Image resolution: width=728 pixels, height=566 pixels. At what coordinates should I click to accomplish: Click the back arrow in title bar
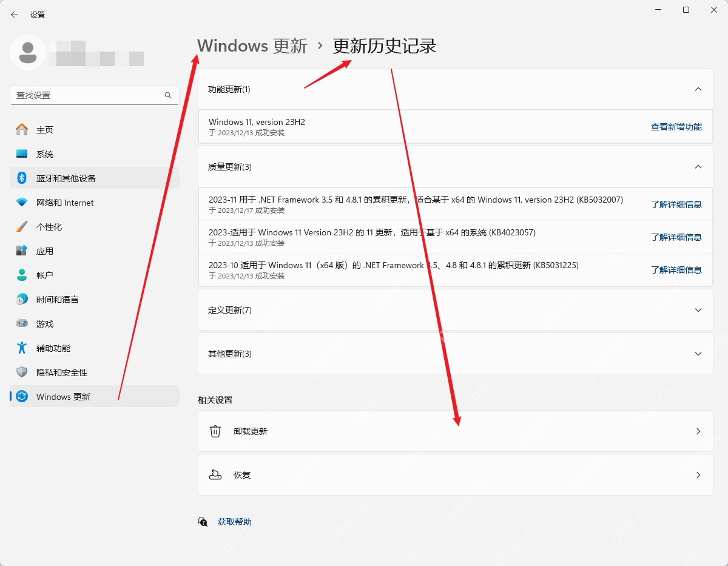pyautogui.click(x=15, y=15)
